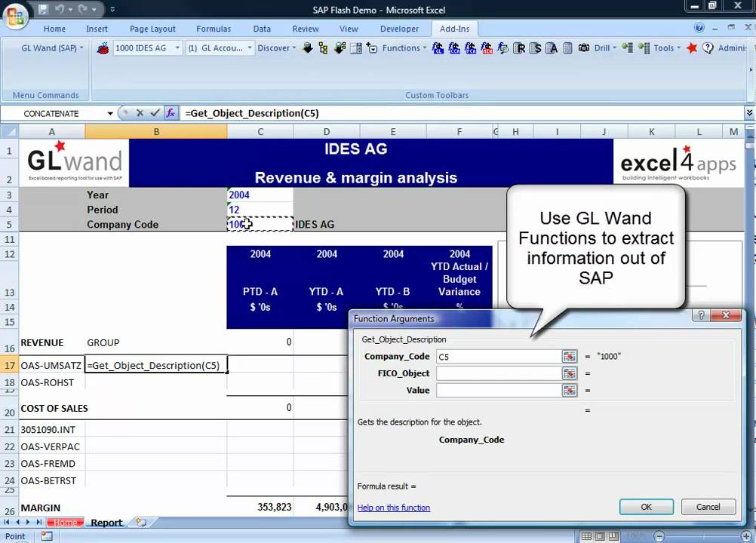The image size is (756, 543).
Task: Open the Discover dropdown menu
Action: (x=277, y=48)
